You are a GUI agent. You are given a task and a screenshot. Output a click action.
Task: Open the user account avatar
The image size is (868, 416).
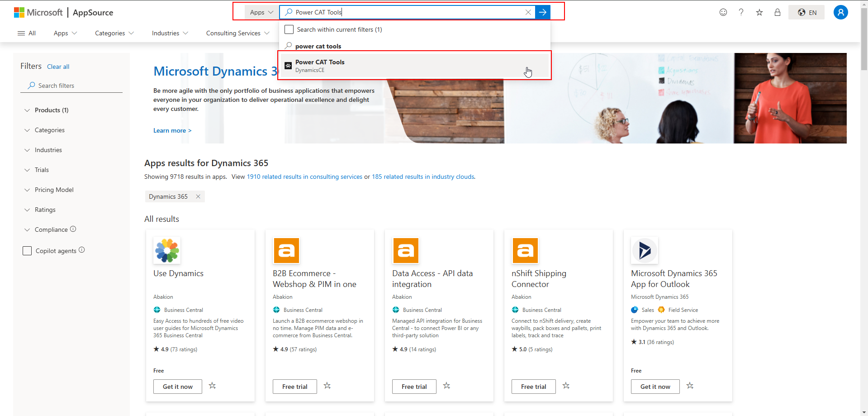[840, 12]
